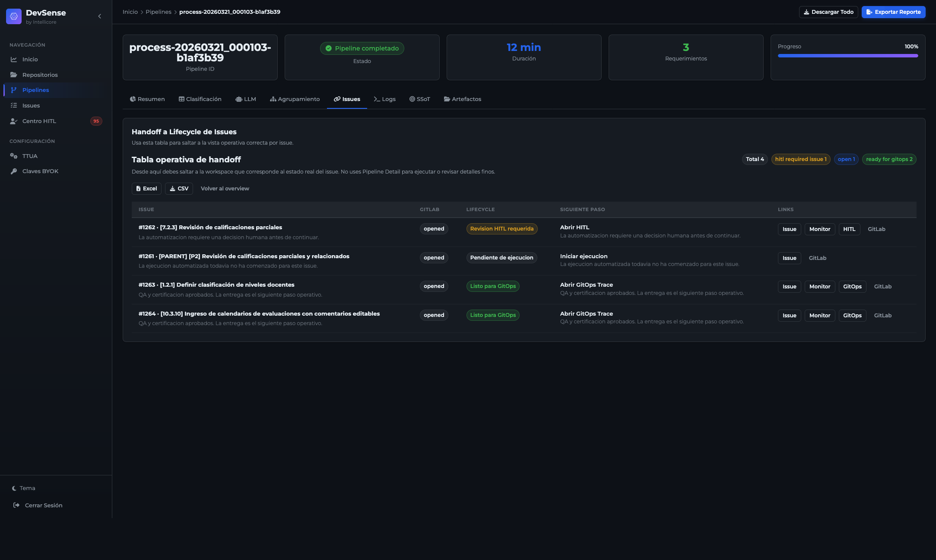Open Repositorios folder in sidebar
Image resolution: width=936 pixels, height=560 pixels.
40,75
